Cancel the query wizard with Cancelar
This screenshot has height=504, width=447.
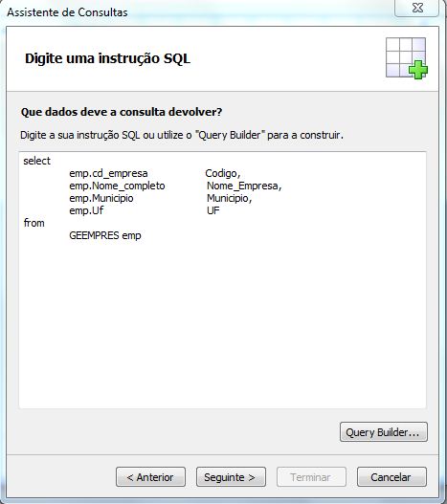coord(391,477)
